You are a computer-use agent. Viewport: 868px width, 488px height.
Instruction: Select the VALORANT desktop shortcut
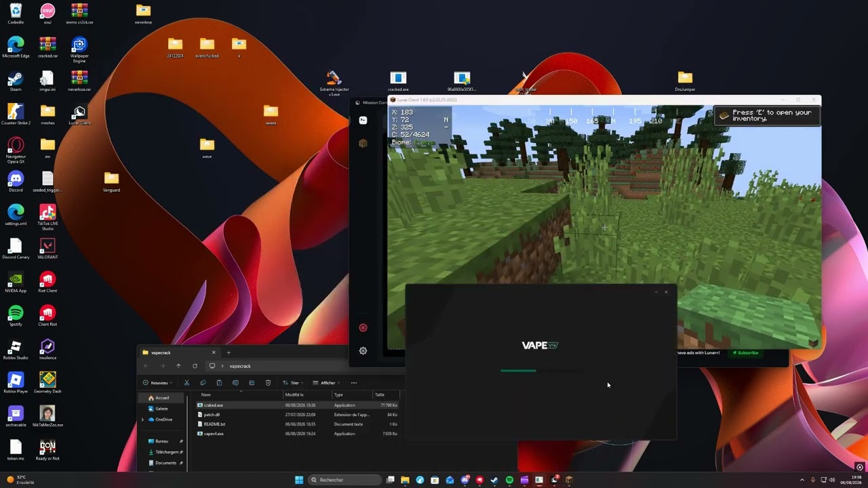tap(47, 248)
